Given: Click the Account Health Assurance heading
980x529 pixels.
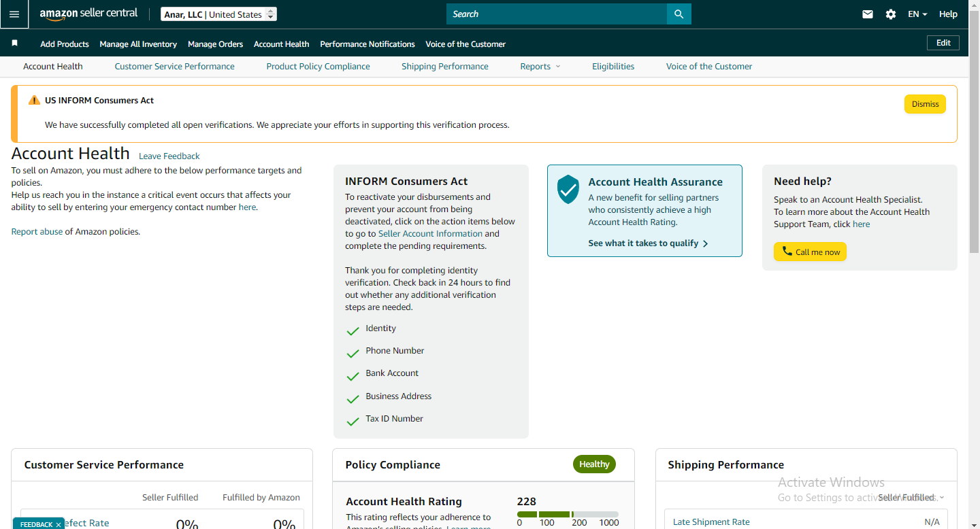Looking at the screenshot, I should point(655,182).
